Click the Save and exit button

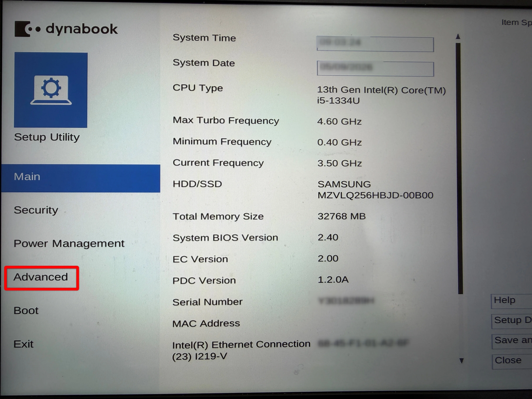point(512,341)
